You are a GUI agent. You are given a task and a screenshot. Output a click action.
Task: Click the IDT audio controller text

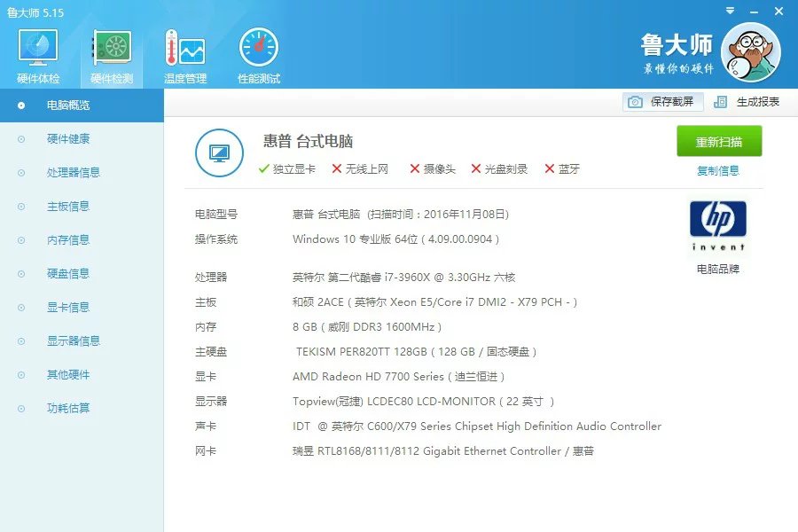pos(477,426)
